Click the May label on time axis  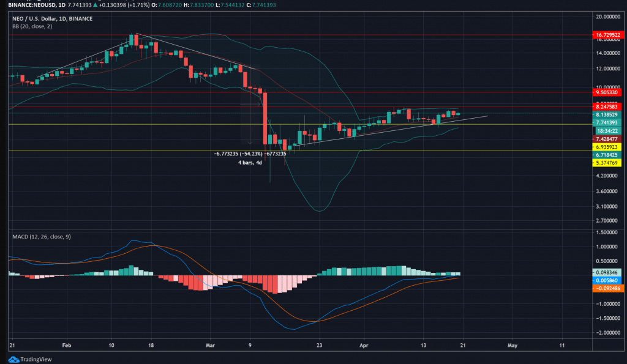[512, 345]
